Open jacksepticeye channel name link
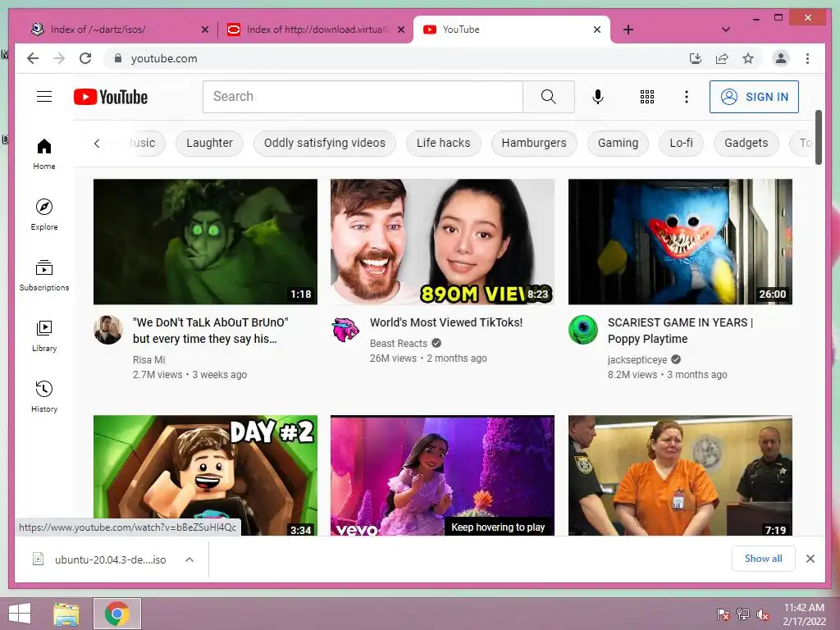This screenshot has width=840, height=630. point(637,359)
